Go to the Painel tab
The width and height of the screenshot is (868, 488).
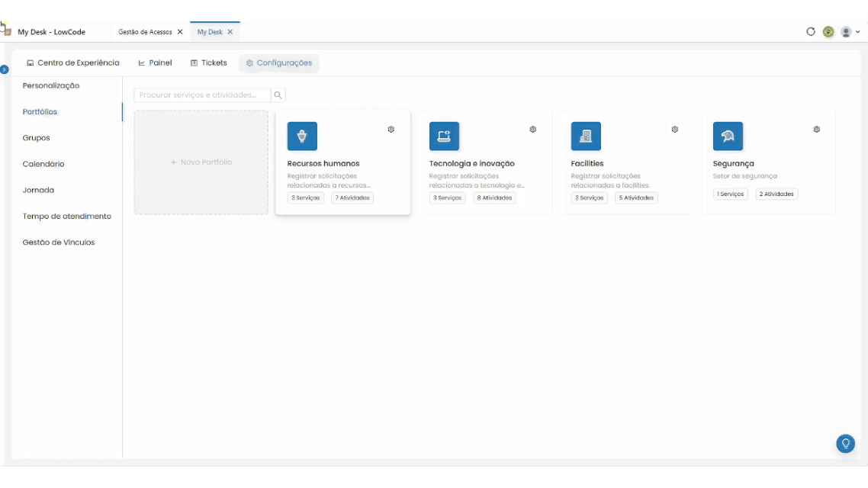pos(155,63)
